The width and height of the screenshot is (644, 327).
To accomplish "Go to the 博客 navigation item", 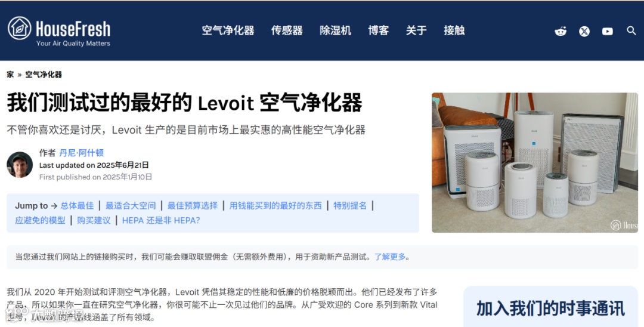I will click(378, 30).
